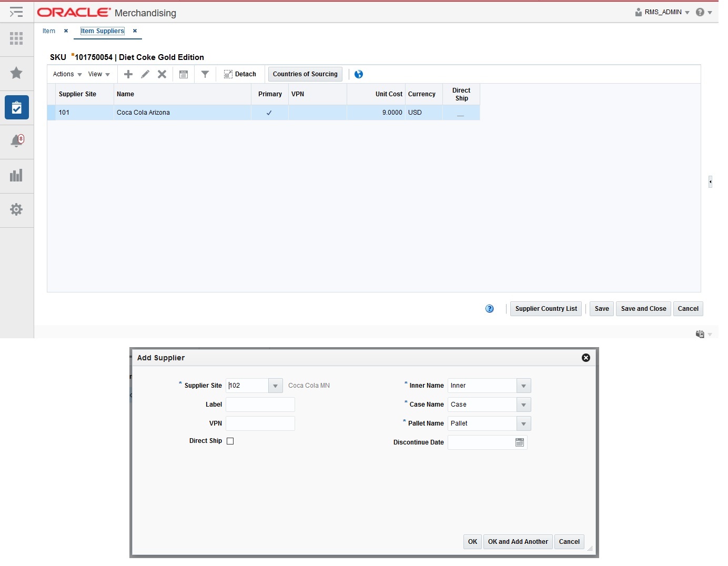Image resolution: width=728 pixels, height=566 pixels.
Task: Click the Currency column header
Action: pyautogui.click(x=423, y=94)
